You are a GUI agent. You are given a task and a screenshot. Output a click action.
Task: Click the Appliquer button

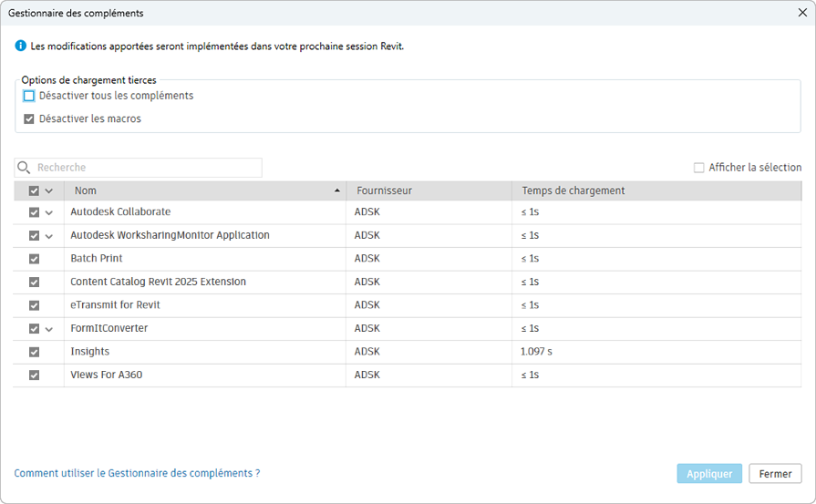point(709,474)
